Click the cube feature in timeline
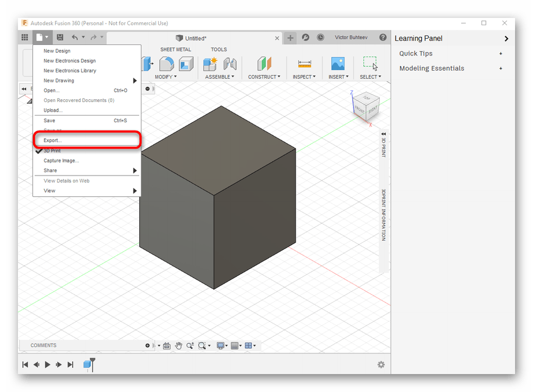This screenshot has width=533, height=392. coord(87,365)
